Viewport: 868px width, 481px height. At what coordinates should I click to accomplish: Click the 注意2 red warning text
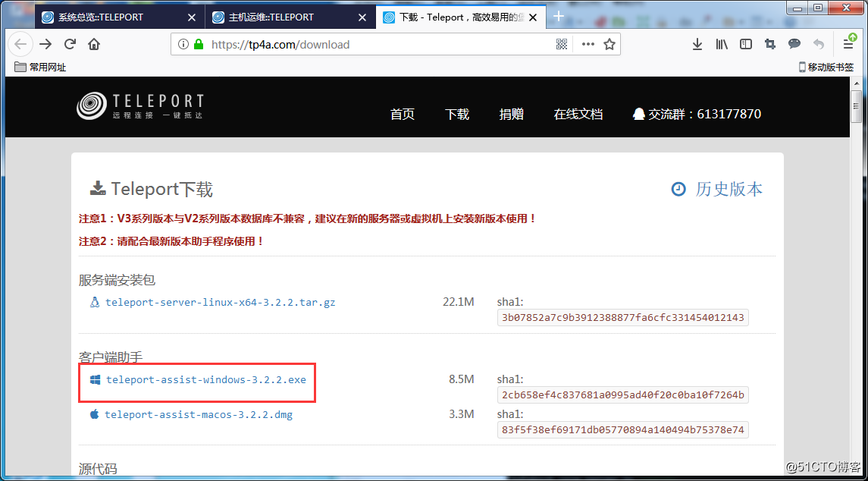pyautogui.click(x=171, y=241)
